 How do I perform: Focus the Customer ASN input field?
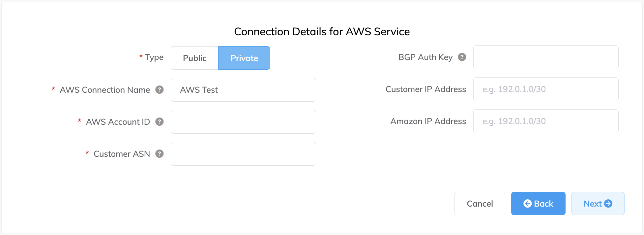point(243,153)
